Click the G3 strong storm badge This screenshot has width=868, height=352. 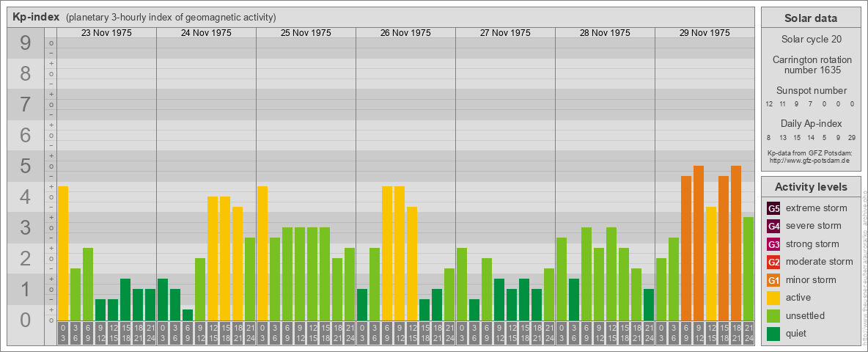point(773,244)
